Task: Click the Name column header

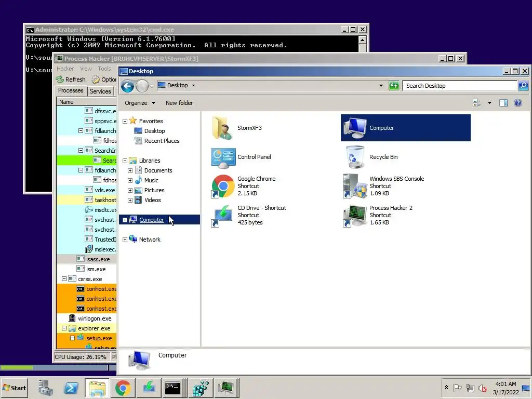Action: tap(87, 102)
